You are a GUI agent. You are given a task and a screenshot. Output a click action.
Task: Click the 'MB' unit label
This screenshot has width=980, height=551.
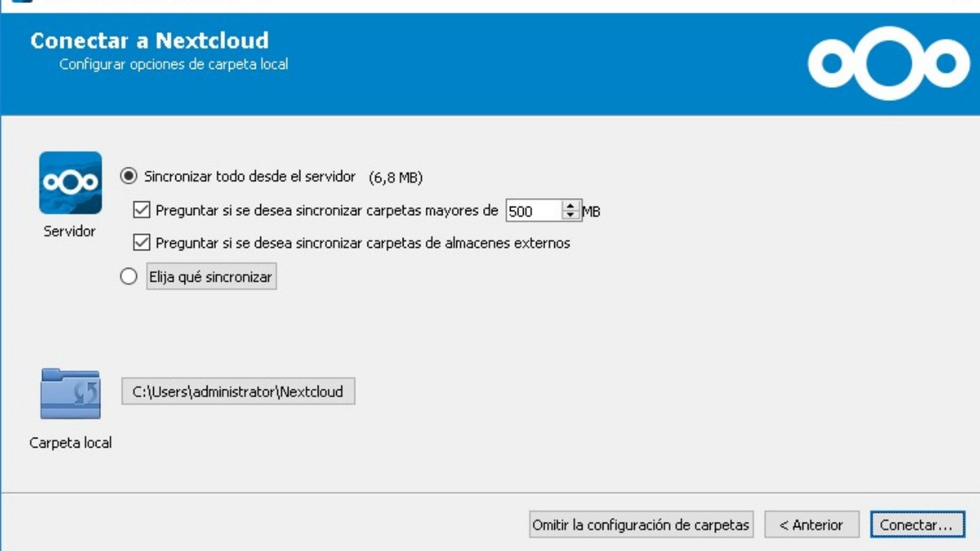coord(592,211)
